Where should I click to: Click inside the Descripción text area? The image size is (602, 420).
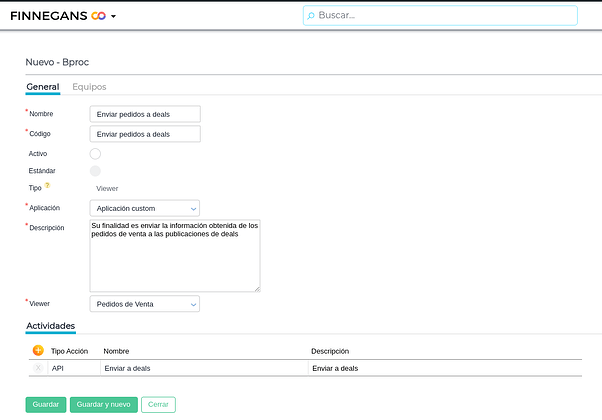[175, 256]
